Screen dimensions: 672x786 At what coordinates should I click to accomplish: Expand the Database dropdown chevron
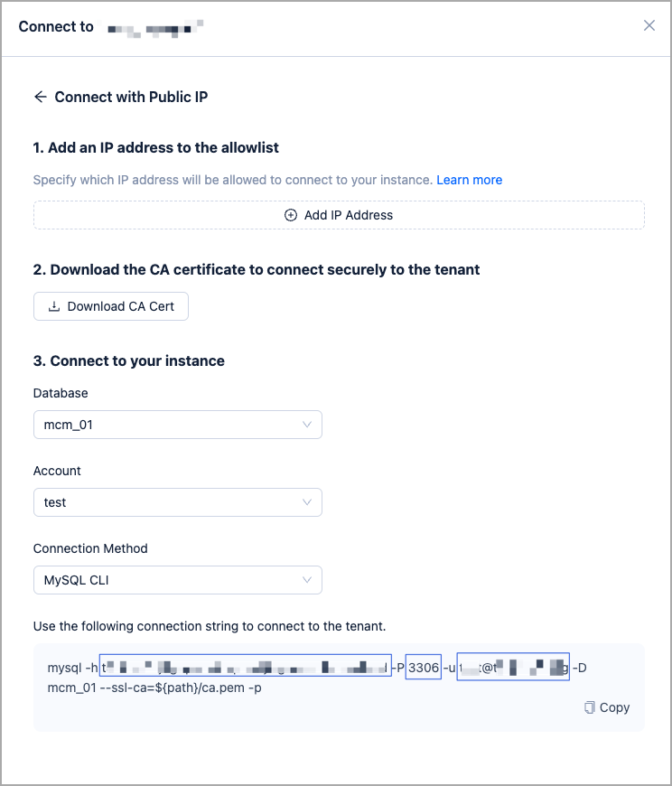[307, 425]
